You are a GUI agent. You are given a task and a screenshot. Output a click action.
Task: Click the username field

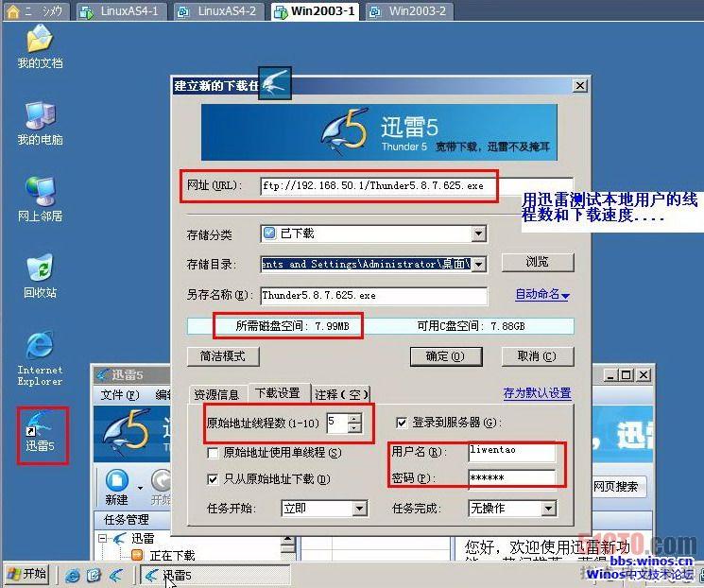click(512, 451)
